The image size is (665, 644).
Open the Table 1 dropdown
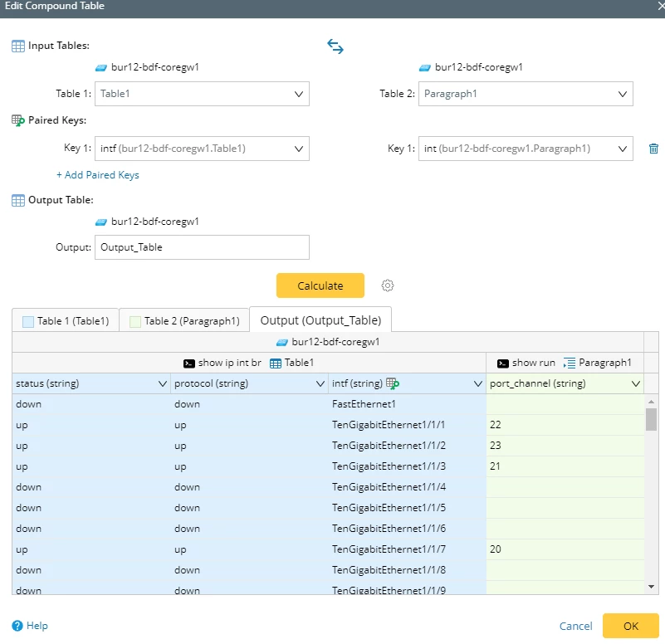pos(202,94)
